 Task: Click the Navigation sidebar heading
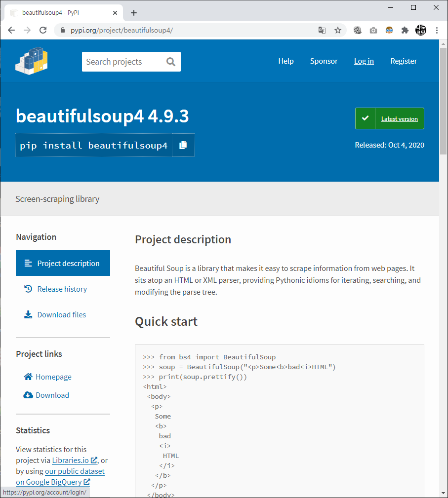click(36, 237)
